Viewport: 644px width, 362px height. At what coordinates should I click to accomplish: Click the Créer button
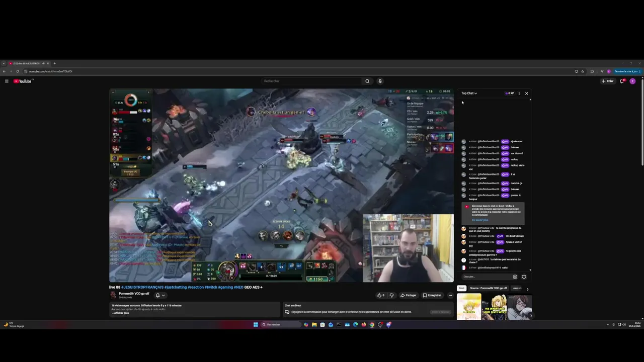(608, 81)
